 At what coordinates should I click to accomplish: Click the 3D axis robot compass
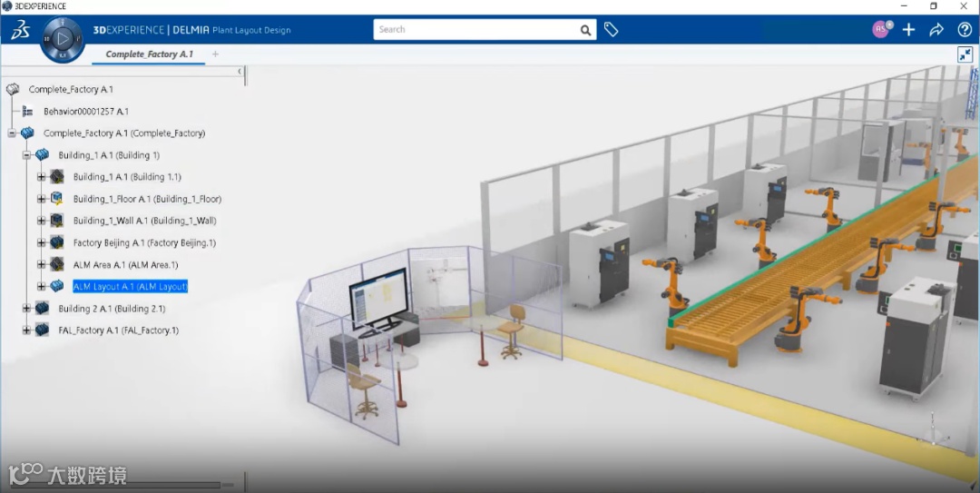(x=933, y=430)
